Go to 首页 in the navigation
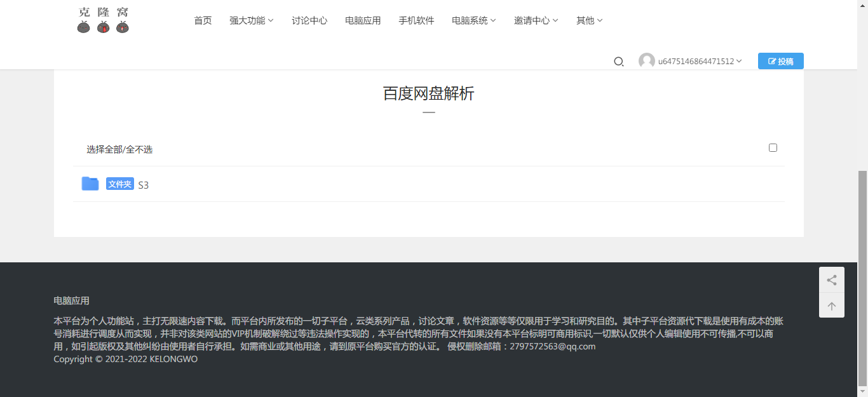This screenshot has height=397, width=868. [x=203, y=20]
